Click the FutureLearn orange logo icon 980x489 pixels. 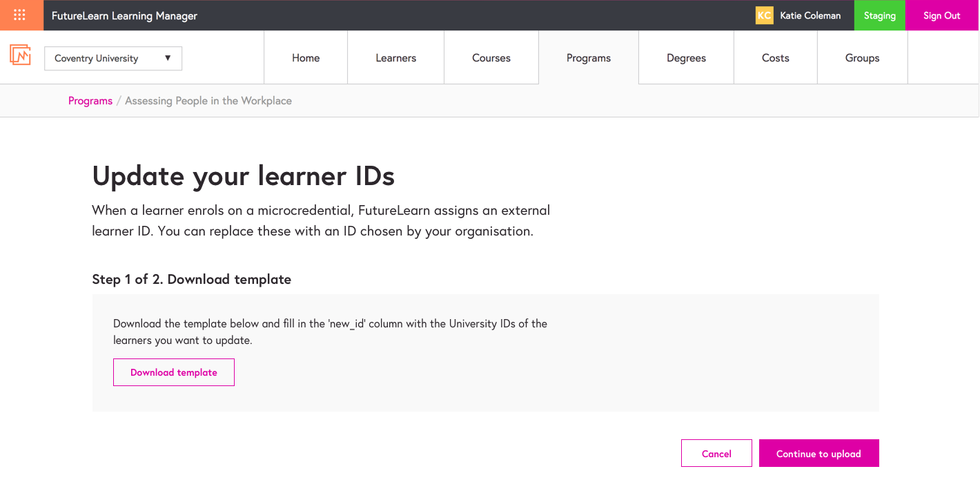point(20,55)
